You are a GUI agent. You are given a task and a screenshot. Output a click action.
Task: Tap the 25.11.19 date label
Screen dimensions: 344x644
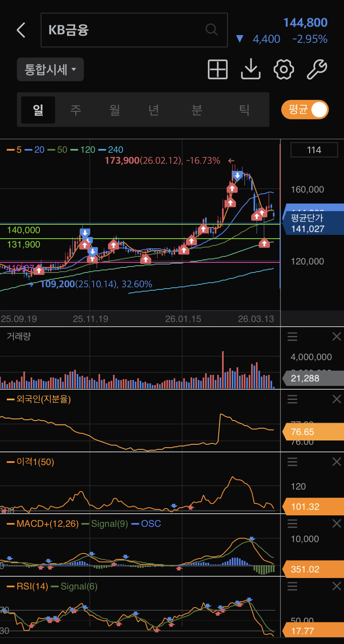[x=91, y=319]
